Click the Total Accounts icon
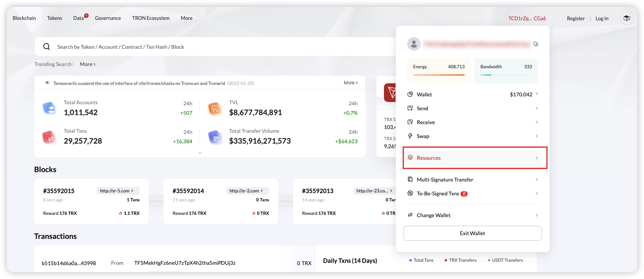This screenshot has width=644, height=279. [x=50, y=108]
